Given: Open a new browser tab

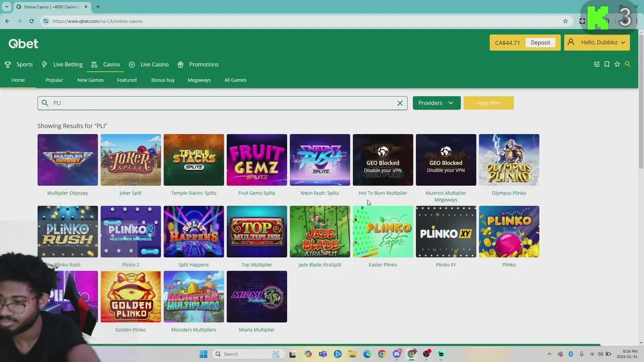Looking at the screenshot, I should (98, 7).
